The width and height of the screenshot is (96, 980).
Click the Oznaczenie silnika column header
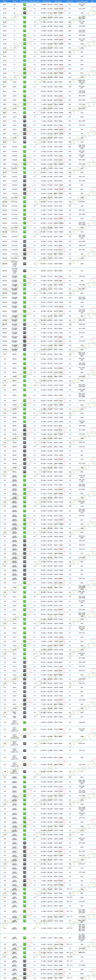[x=82, y=1]
